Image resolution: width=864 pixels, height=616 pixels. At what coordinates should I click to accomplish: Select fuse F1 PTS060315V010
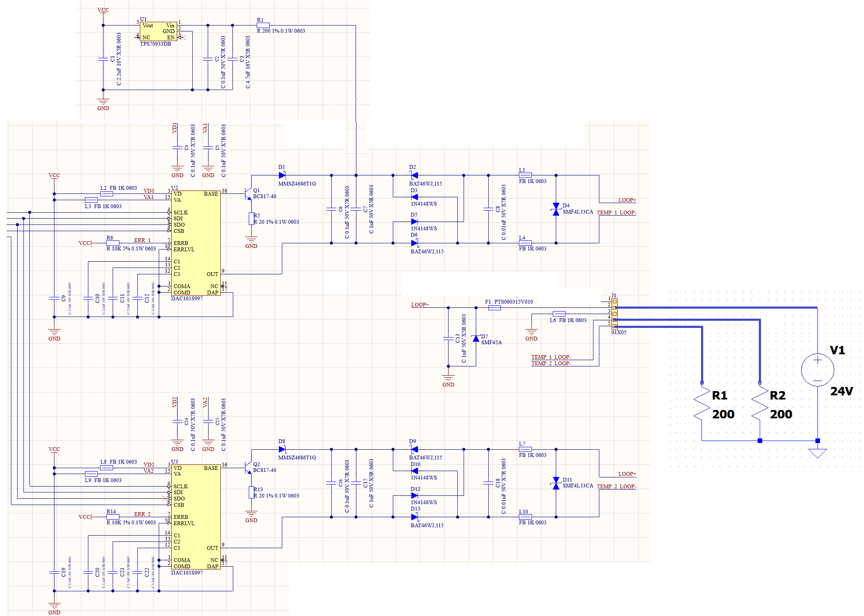[494, 308]
